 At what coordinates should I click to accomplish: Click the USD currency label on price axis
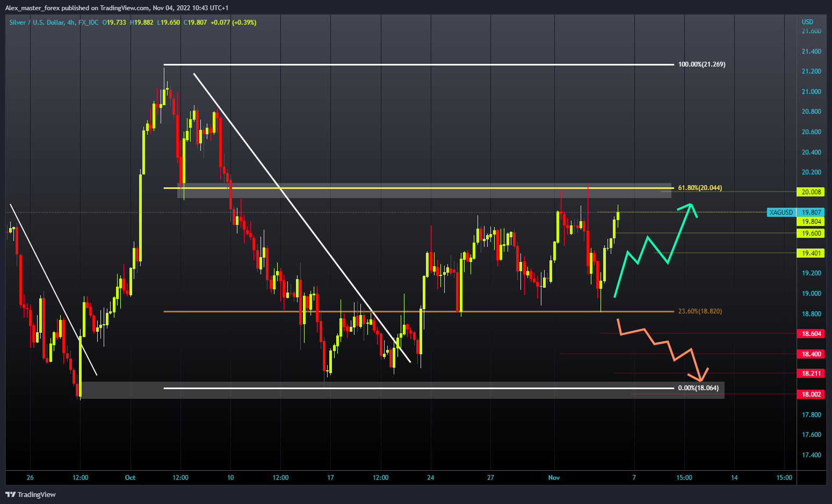pos(807,22)
